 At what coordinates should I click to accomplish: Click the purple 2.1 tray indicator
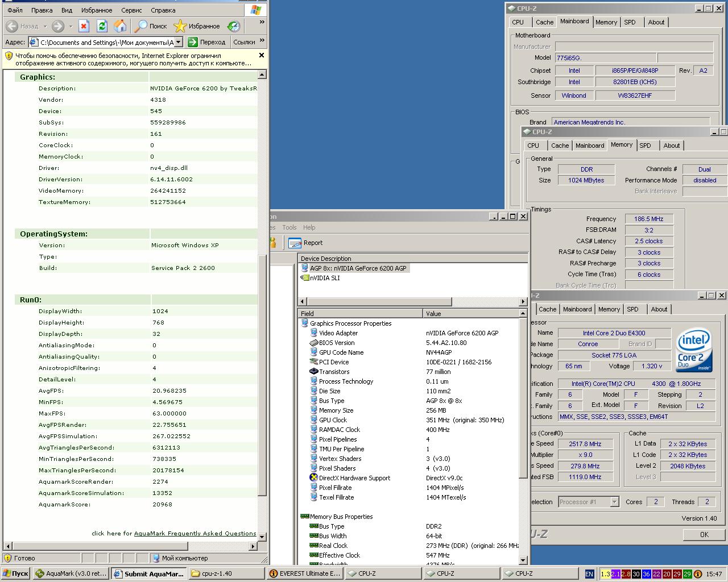(615, 574)
